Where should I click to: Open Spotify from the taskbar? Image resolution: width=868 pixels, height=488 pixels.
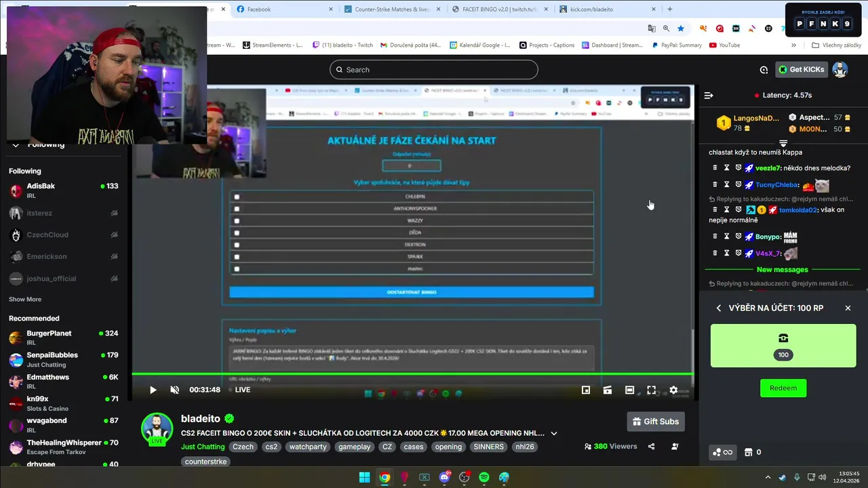click(x=484, y=478)
